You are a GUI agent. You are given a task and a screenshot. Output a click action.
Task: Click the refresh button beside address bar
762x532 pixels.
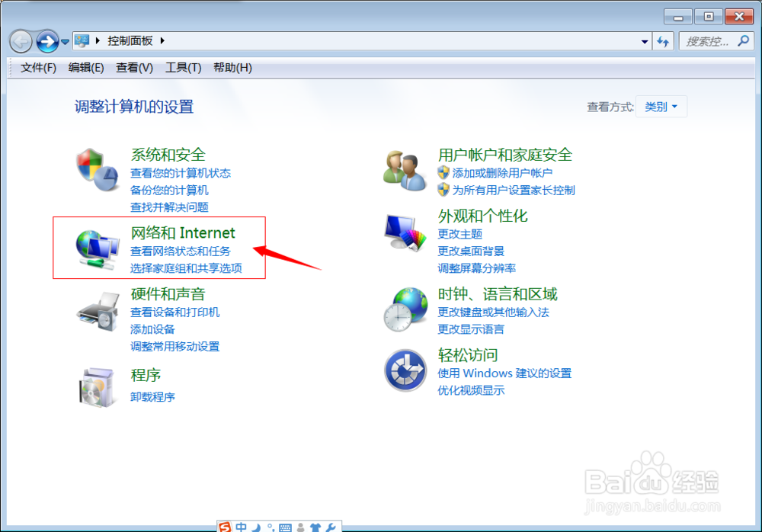coord(663,41)
